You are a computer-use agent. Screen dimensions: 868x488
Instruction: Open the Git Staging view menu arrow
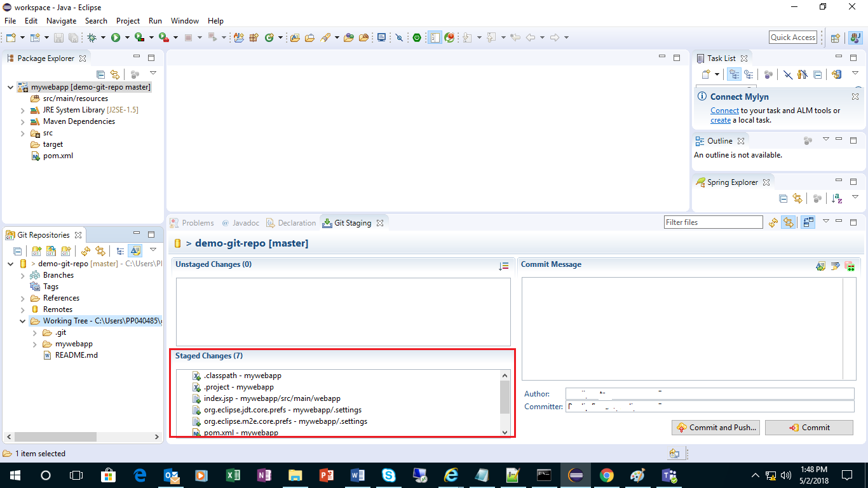[825, 221]
